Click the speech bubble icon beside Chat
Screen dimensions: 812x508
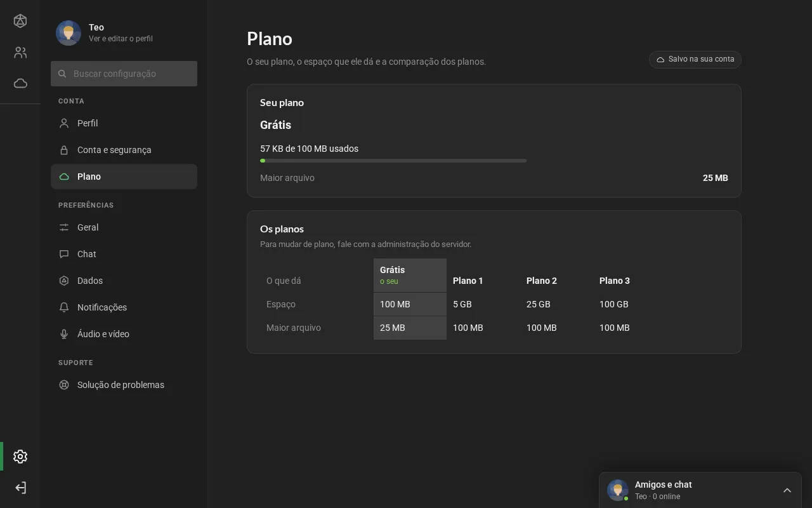[x=64, y=254]
